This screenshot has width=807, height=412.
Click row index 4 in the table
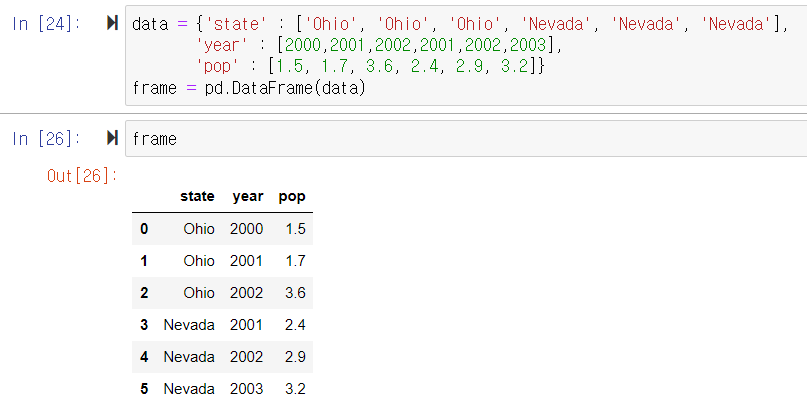point(144,356)
